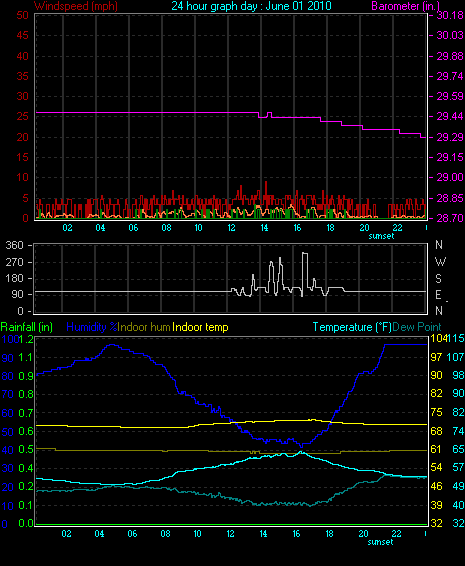This screenshot has height=566, width=465.
Task: Click the red 45 windspeed axis value
Action: (x=22, y=35)
